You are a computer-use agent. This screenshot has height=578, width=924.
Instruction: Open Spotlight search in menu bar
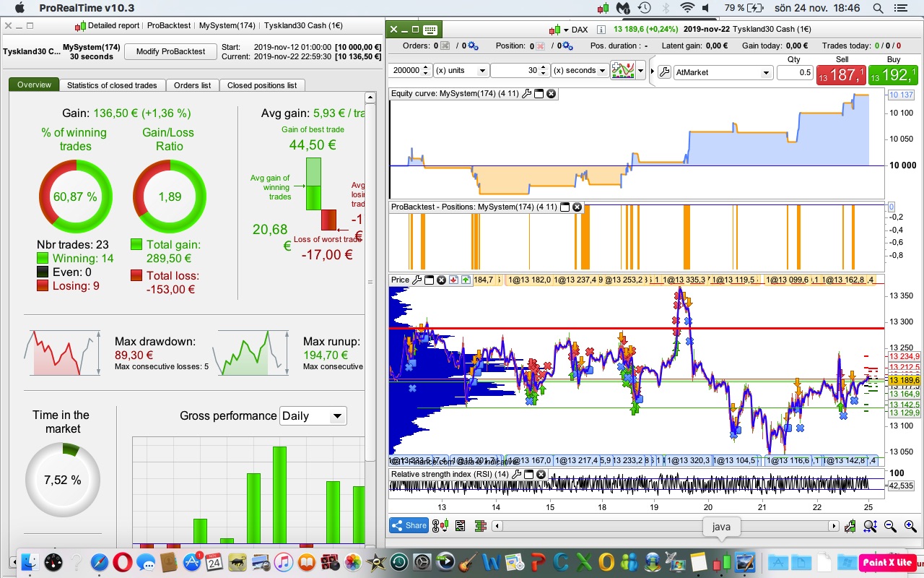pyautogui.click(x=878, y=8)
